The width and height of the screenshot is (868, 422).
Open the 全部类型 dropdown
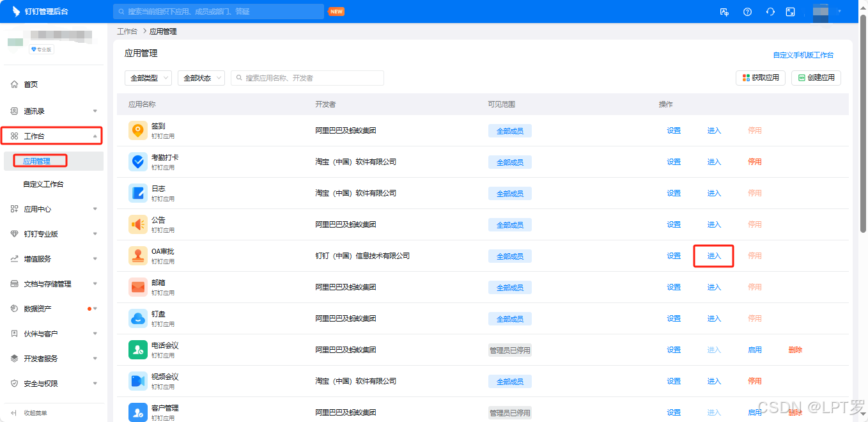(148, 78)
